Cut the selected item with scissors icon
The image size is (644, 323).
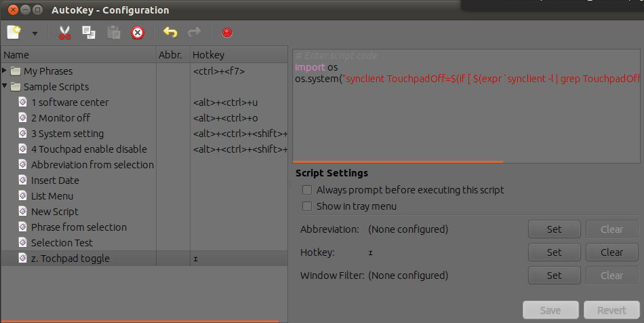tap(64, 33)
